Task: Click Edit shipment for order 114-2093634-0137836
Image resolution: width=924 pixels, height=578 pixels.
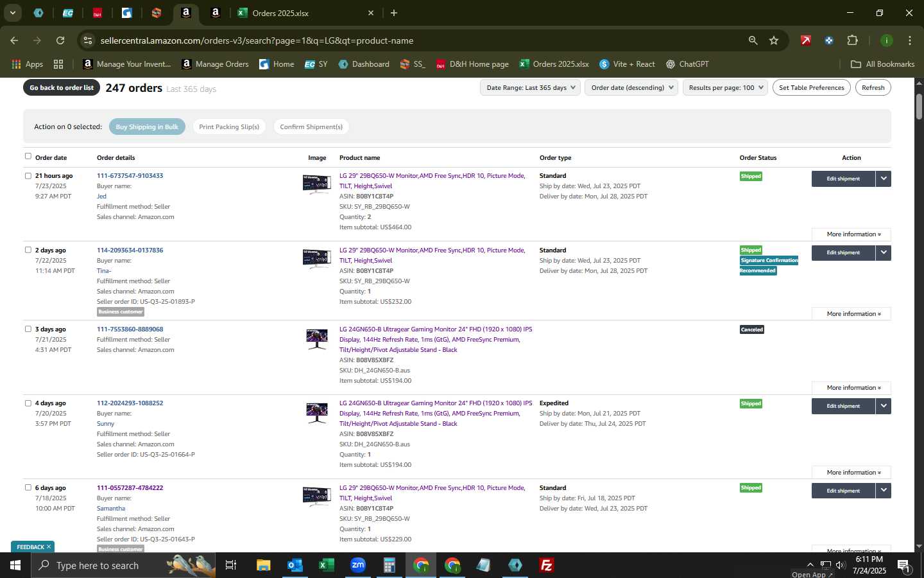Action: 843,253
